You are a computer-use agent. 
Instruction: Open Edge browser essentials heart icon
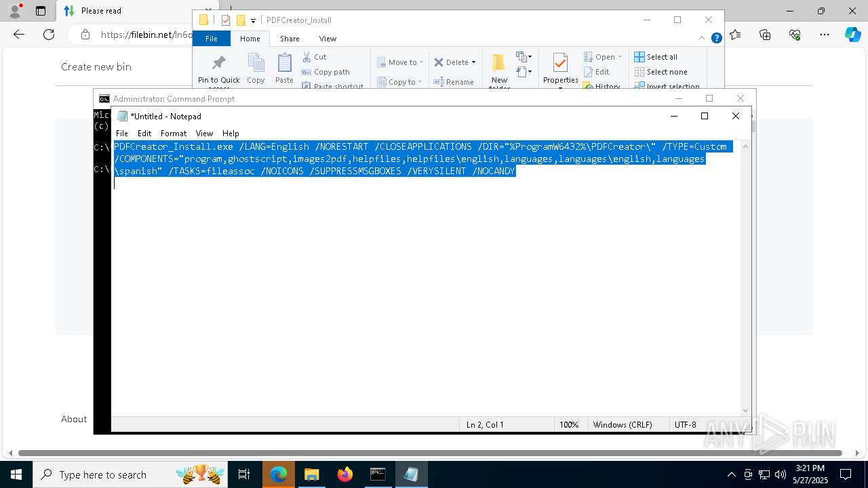point(795,35)
